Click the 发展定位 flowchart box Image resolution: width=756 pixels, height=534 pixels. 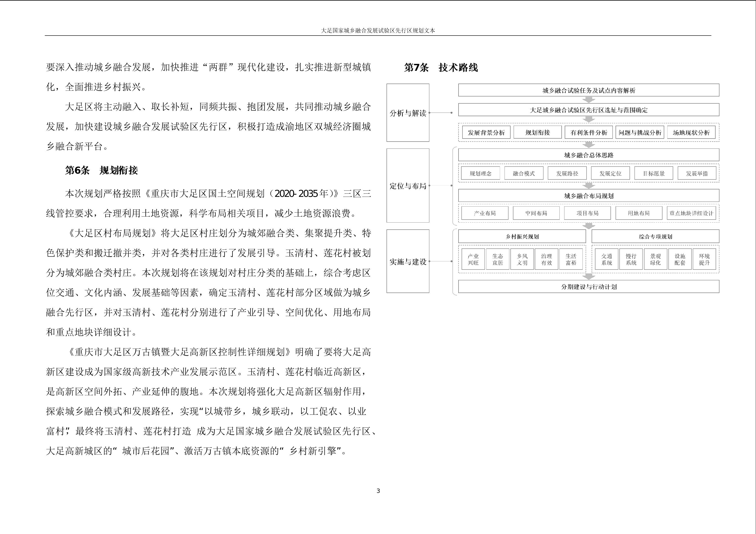pyautogui.click(x=610, y=173)
